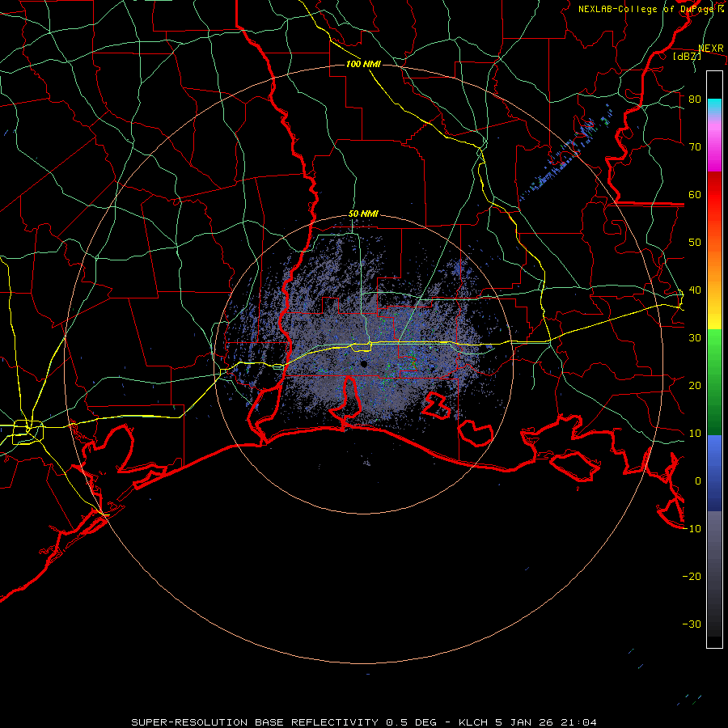Click the blue band of the dBZ color bar
728x728 pixels.
[x=714, y=473]
